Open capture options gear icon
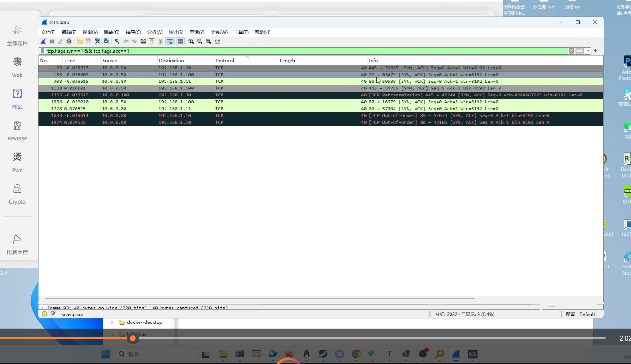This screenshot has height=364, width=631. (x=69, y=41)
